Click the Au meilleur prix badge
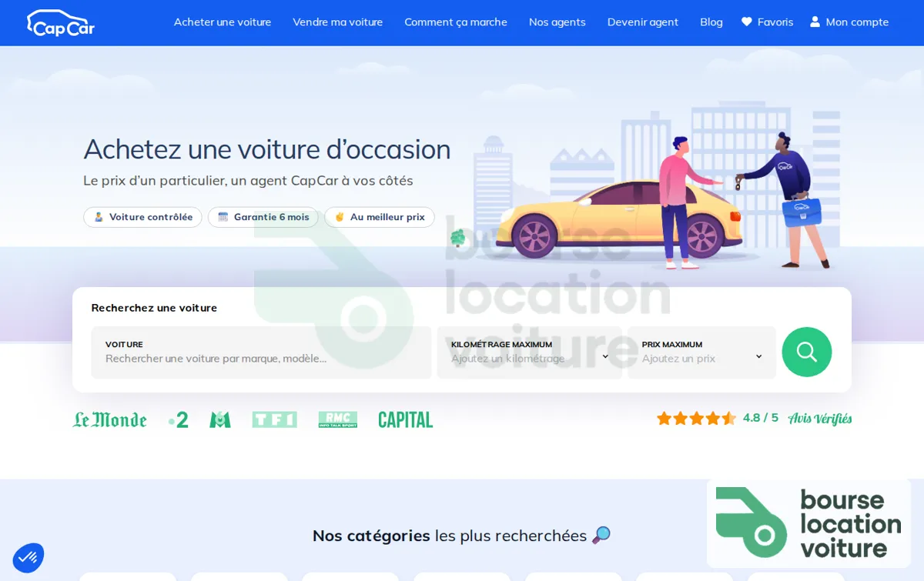The height and width of the screenshot is (581, 924). tap(380, 217)
